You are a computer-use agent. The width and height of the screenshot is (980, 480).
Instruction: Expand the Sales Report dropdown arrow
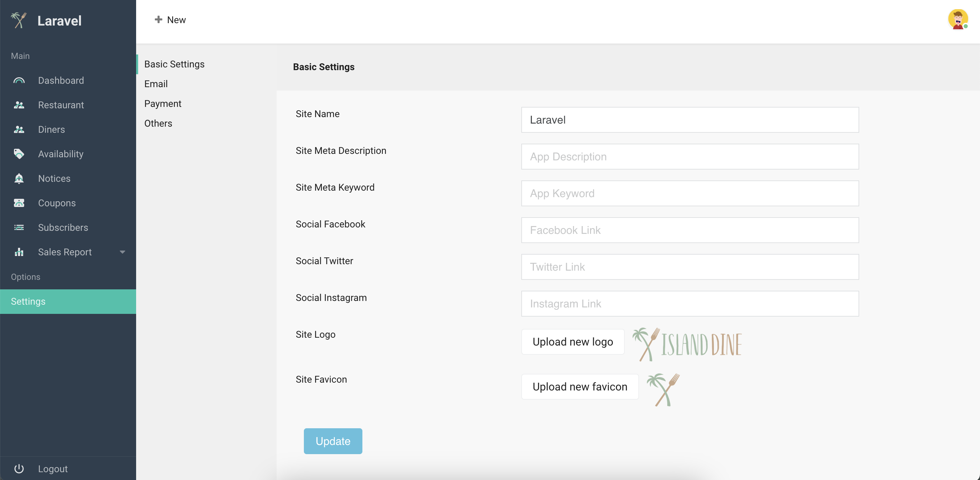[122, 252]
